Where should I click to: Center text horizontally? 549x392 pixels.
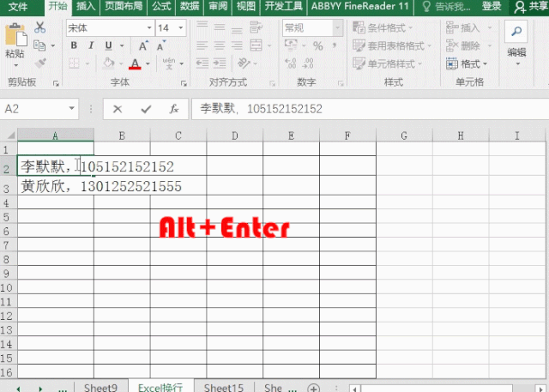point(220,45)
